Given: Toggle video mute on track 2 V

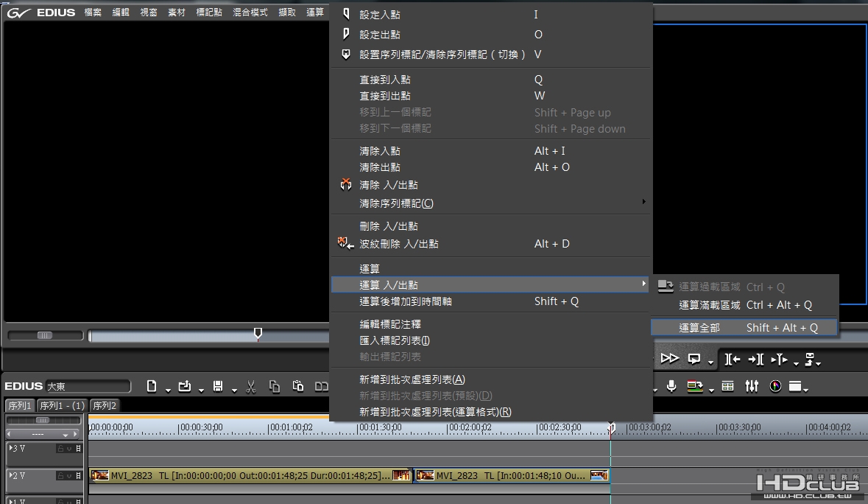Looking at the screenshot, I should pos(69,476).
